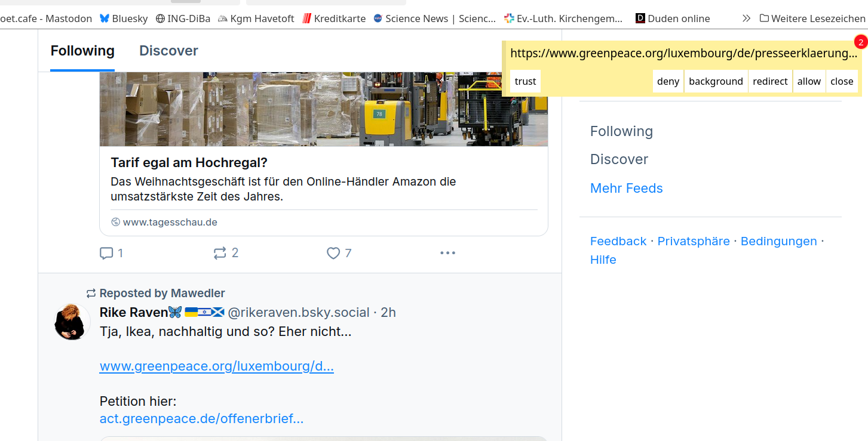The height and width of the screenshot is (441, 868).
Task: Open the greenpeace.org/luxembourg link in the post
Action: pos(216,366)
